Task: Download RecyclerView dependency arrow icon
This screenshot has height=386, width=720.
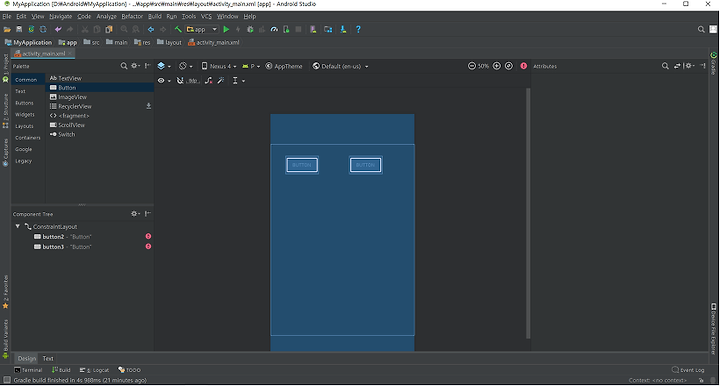Action: click(148, 106)
